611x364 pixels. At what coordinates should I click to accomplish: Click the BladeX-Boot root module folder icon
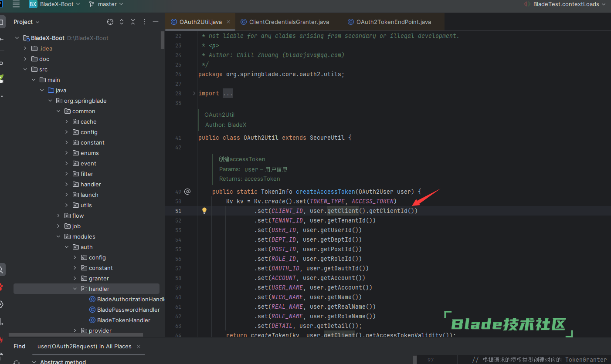[x=26, y=38]
